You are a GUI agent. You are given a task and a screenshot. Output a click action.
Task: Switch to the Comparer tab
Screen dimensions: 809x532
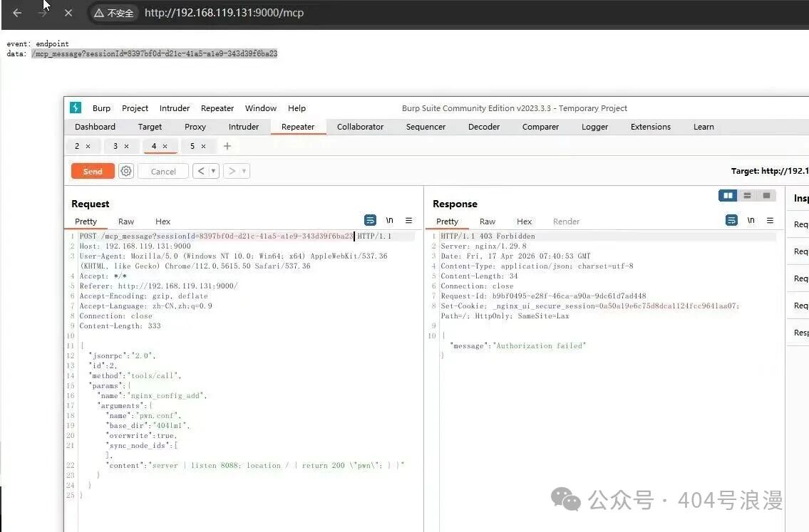coord(540,127)
